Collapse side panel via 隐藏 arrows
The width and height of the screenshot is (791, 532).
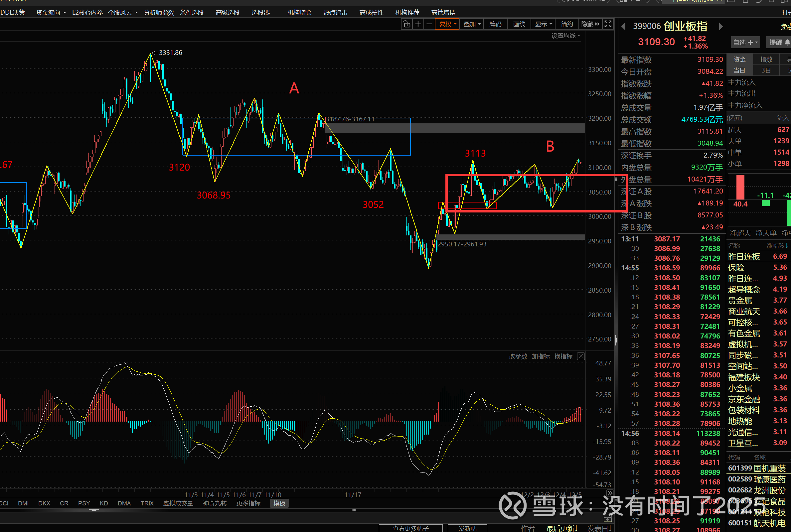pyautogui.click(x=590, y=24)
